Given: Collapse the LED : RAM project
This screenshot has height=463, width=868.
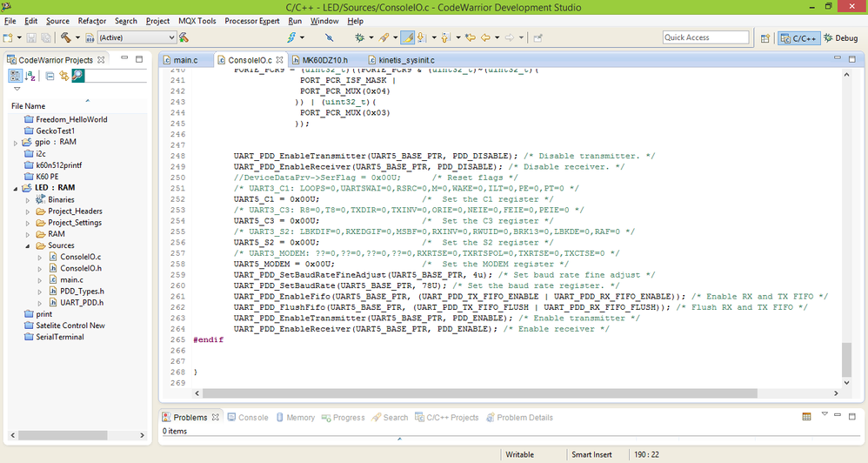Looking at the screenshot, I should click(x=16, y=188).
